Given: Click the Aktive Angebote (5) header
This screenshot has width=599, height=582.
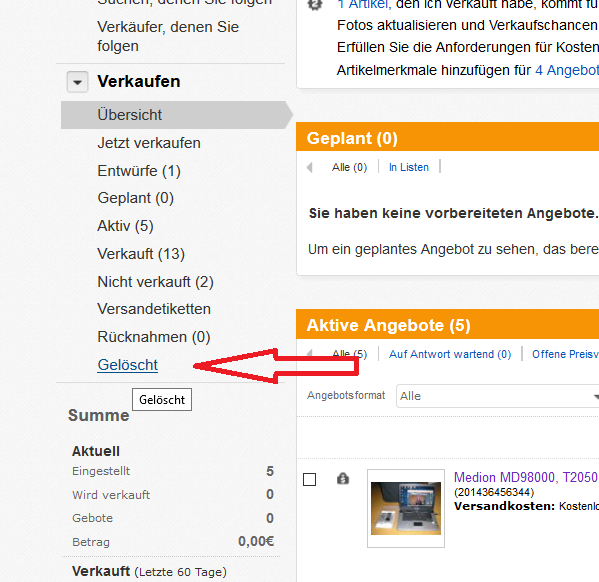Looking at the screenshot, I should tap(389, 326).
